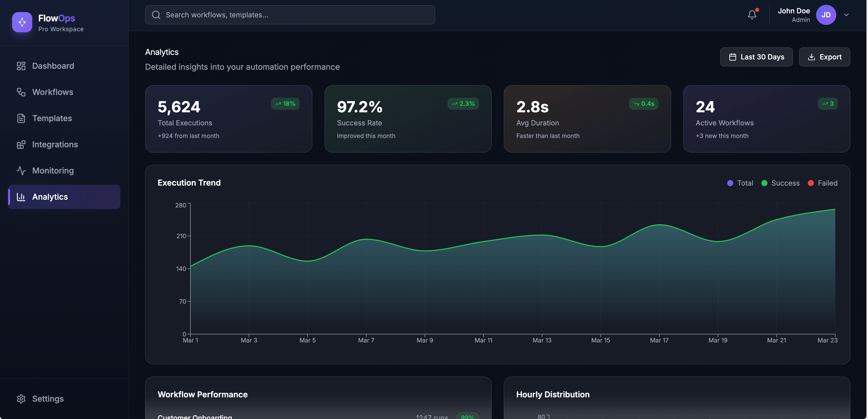Open the Dashboard grid icon
The height and width of the screenshot is (419, 868).
[x=21, y=66]
